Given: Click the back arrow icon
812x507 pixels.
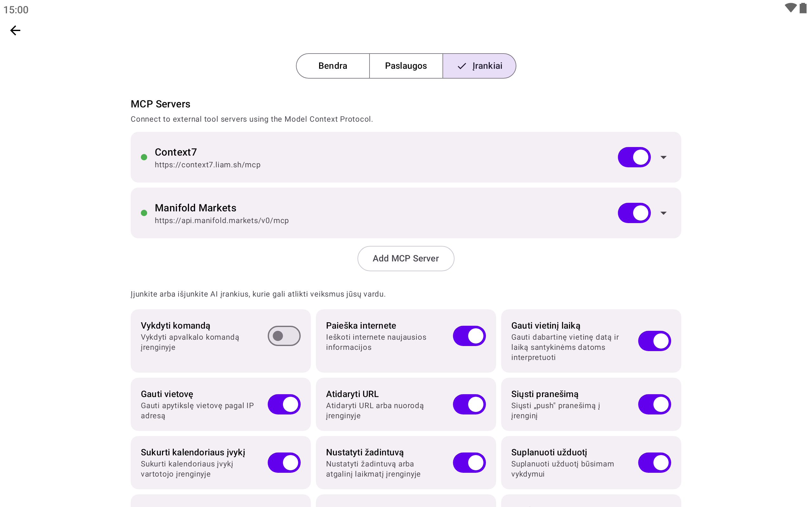Looking at the screenshot, I should (15, 30).
